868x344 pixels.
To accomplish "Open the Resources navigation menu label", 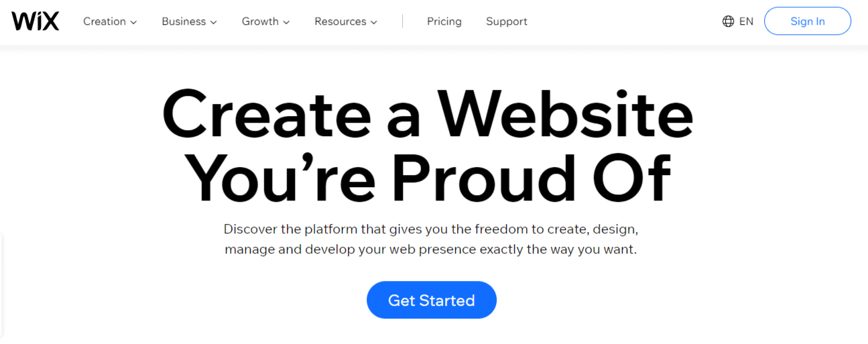I will pyautogui.click(x=340, y=21).
